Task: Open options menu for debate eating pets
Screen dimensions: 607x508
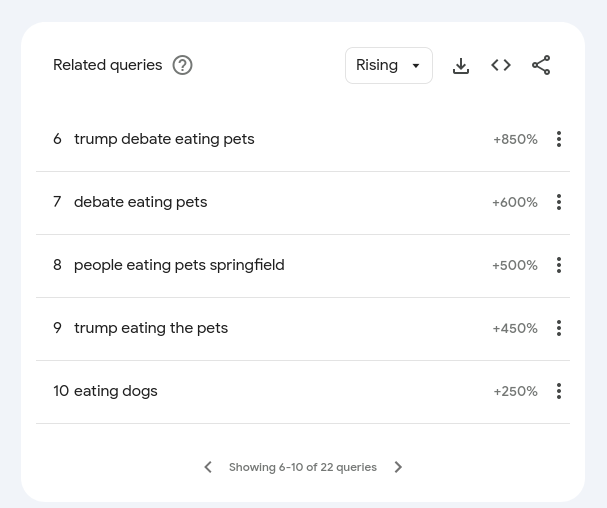Action: (559, 202)
